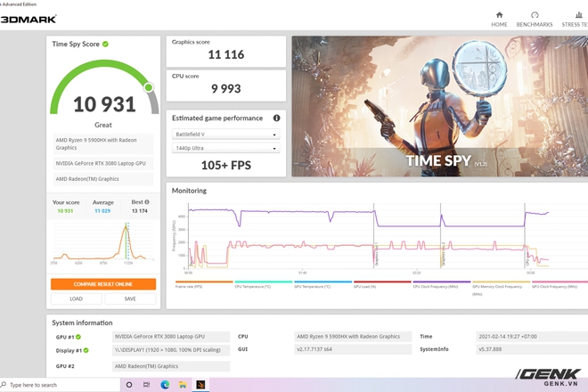Click Graphics test 2 marker in graph
The width and height of the screenshot is (588, 392).
[x=443, y=254]
